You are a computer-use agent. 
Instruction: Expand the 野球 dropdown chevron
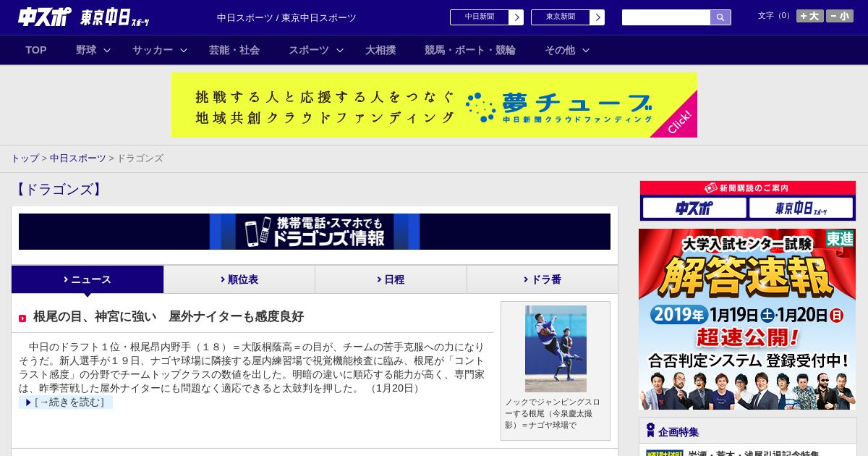107,50
